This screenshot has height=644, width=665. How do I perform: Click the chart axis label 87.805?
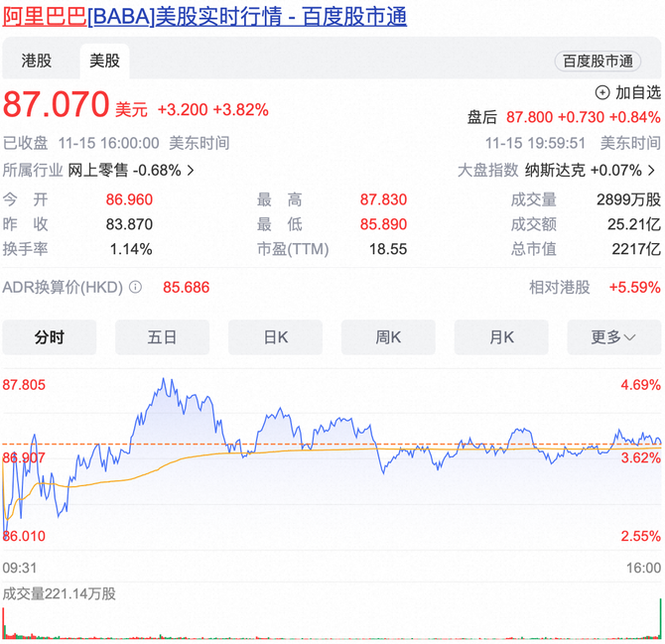tap(24, 385)
